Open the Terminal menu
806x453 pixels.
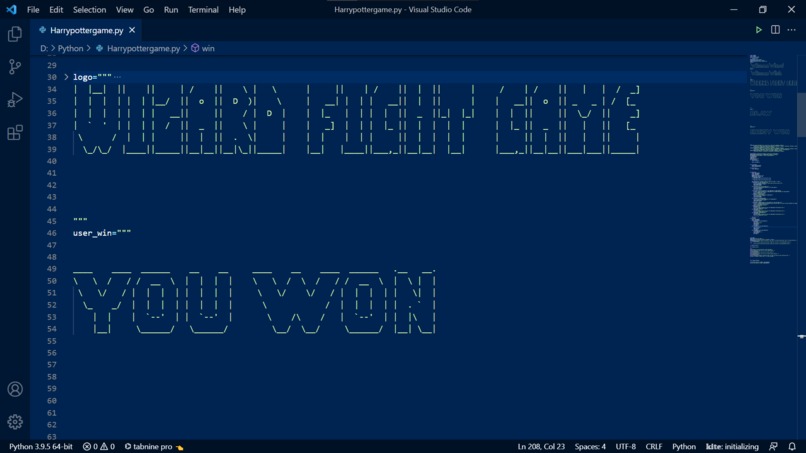203,9
